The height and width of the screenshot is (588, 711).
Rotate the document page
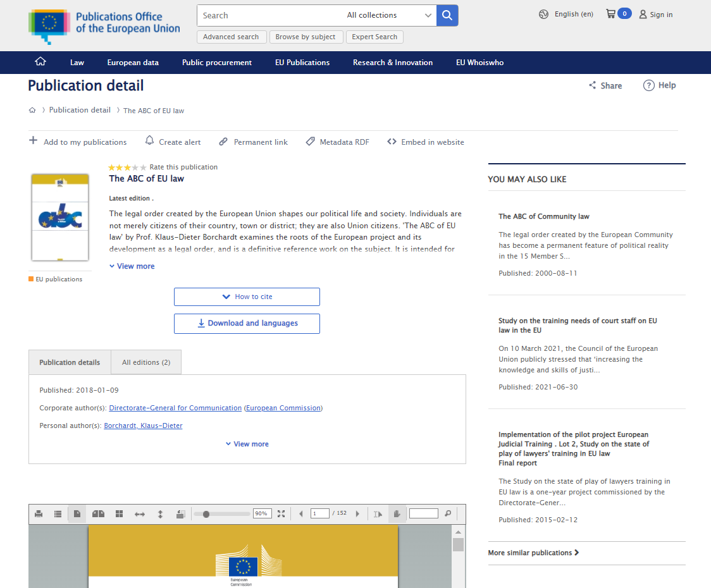click(x=181, y=513)
